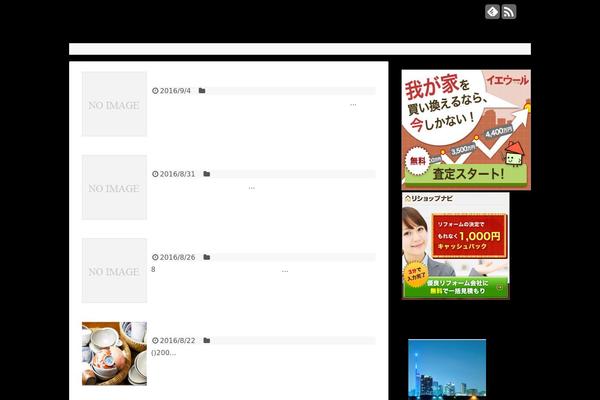This screenshot has height=400, width=600.
Task: Open the イエウール house appraisal ad banner
Action: coord(466,130)
